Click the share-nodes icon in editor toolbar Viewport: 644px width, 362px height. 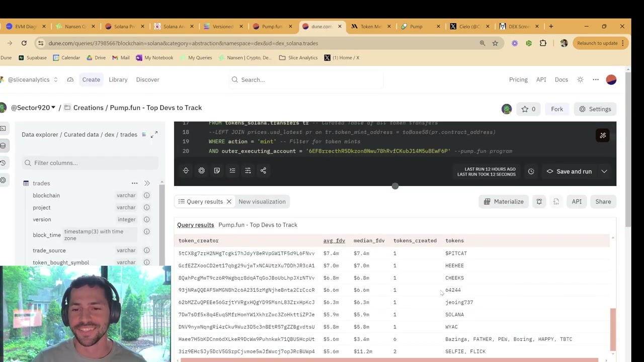(263, 170)
